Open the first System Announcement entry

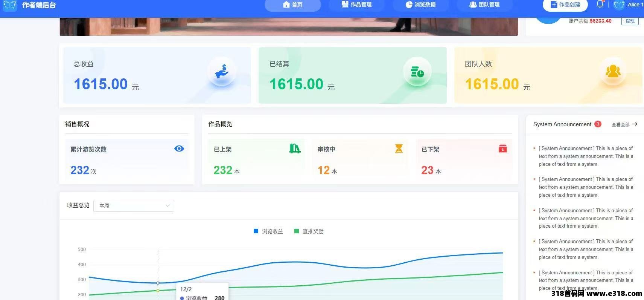click(x=586, y=156)
